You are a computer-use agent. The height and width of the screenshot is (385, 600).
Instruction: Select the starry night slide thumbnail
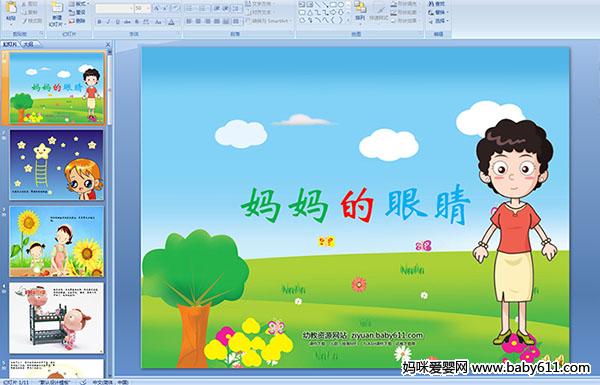pos(57,165)
